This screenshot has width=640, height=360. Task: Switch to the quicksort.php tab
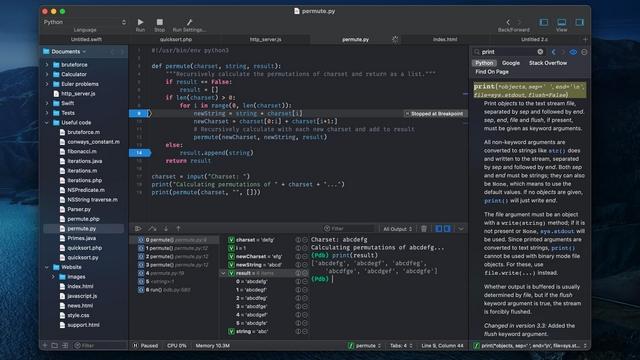click(x=176, y=40)
